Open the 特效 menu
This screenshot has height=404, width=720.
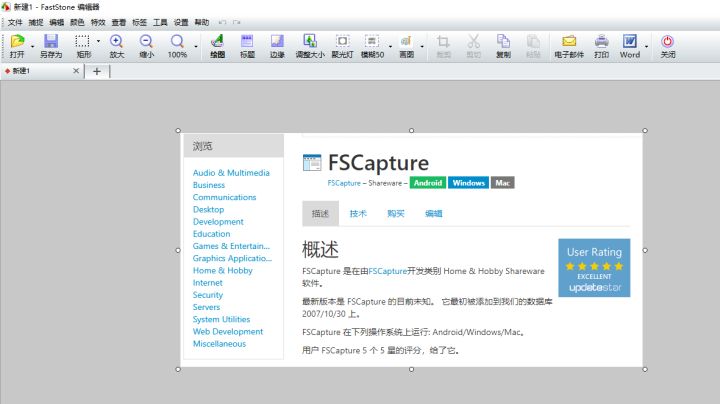coord(98,22)
